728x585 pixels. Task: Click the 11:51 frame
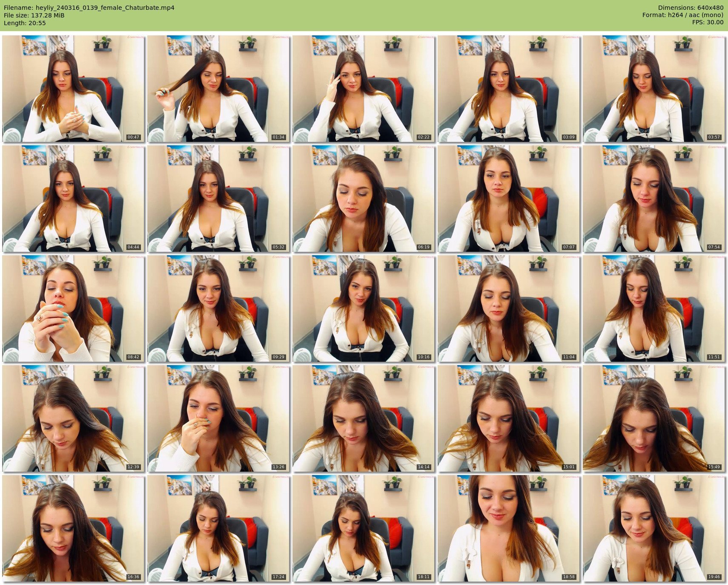(653, 308)
